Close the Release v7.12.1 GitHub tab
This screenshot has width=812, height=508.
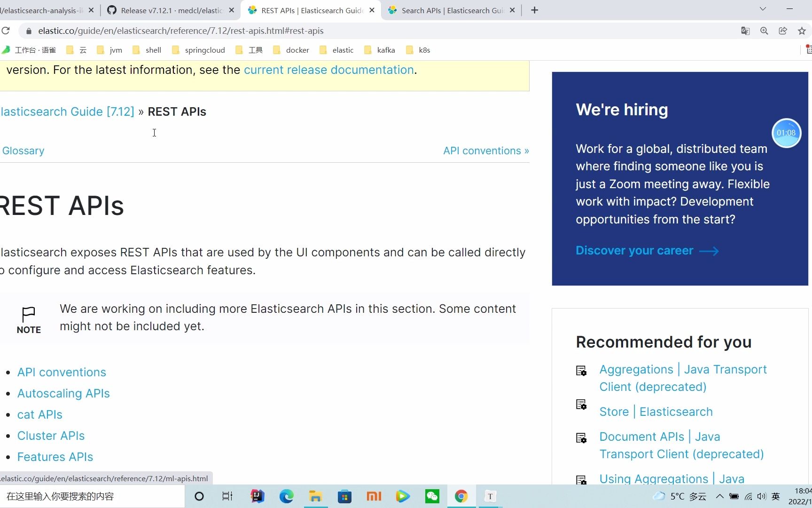point(231,10)
